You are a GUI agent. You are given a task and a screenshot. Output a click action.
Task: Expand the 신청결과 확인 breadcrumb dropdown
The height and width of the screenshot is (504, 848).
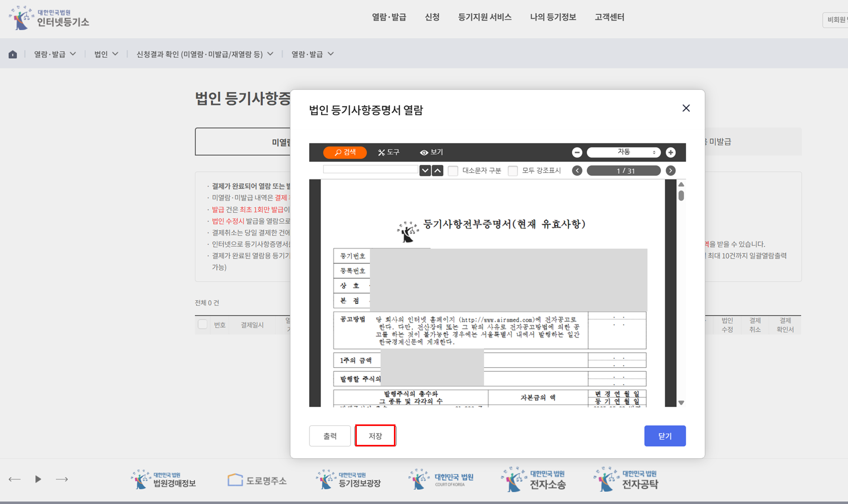pos(204,54)
